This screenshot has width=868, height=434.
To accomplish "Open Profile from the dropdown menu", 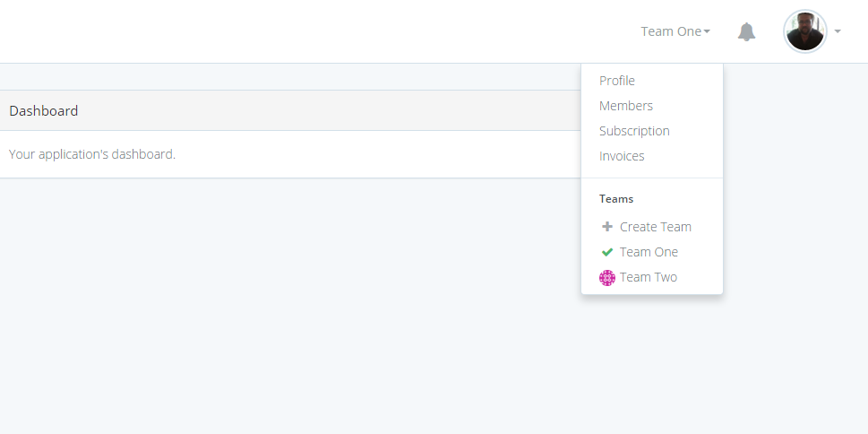I will [617, 81].
